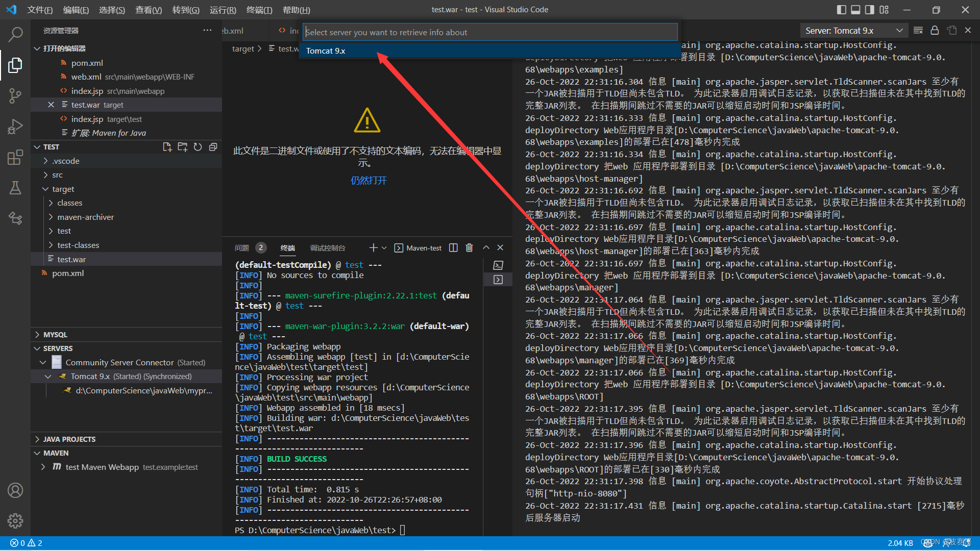The width and height of the screenshot is (980, 551).
Task: Open customize layout button
Action: tap(884, 10)
